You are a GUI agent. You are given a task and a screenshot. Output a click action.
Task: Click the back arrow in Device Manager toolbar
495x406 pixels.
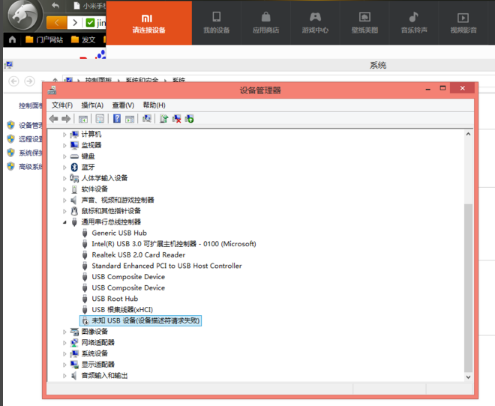[x=54, y=119]
